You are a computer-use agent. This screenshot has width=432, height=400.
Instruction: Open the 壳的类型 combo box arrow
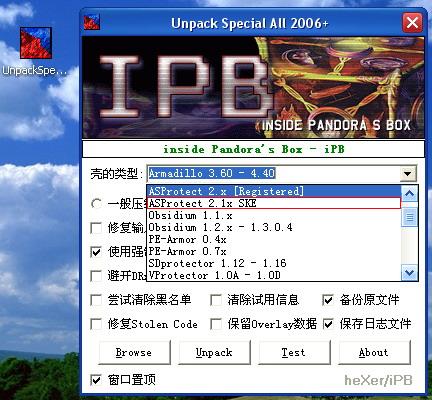click(x=408, y=173)
